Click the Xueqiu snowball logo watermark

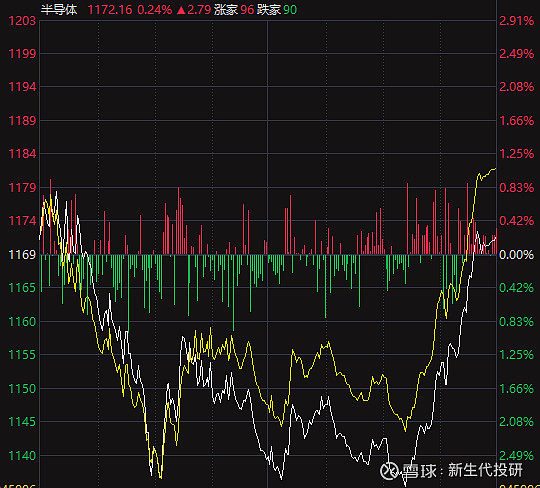[389, 470]
